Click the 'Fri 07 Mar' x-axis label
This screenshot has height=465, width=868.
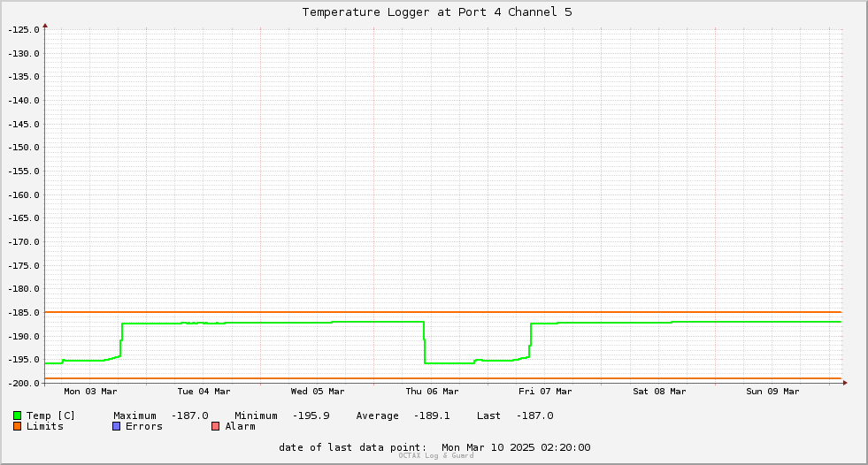tap(545, 392)
